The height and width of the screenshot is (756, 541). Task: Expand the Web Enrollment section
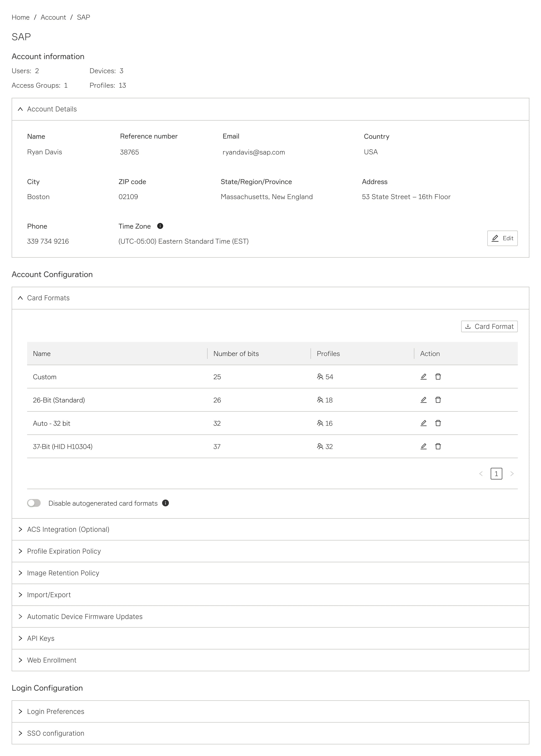coord(270,660)
